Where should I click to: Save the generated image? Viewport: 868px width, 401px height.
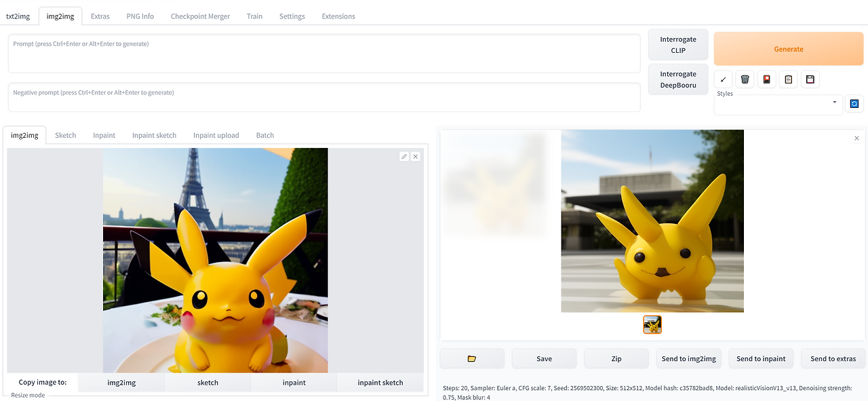[x=544, y=358]
